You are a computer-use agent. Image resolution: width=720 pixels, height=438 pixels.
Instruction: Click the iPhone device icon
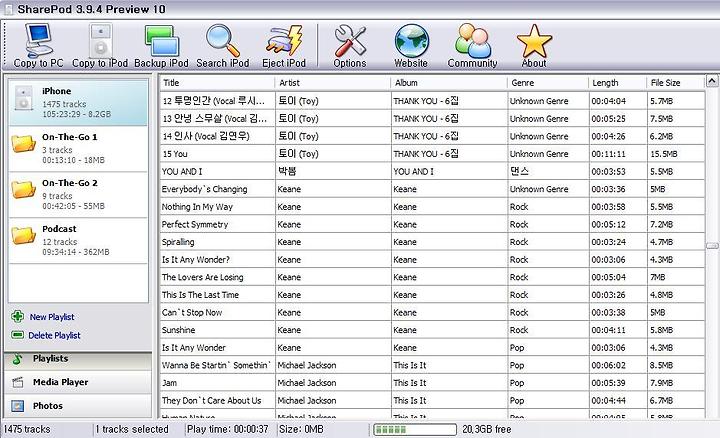pos(23,98)
